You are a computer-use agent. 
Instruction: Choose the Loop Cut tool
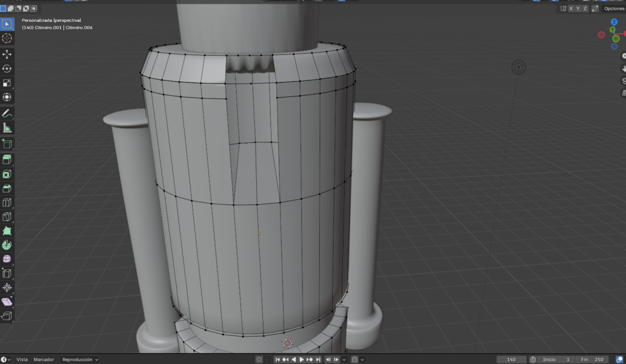click(x=7, y=203)
